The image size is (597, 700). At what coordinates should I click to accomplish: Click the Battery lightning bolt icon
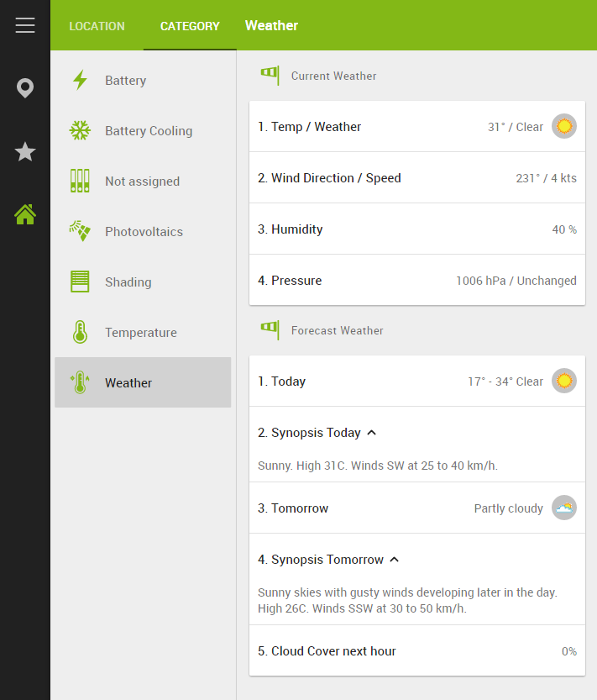tap(80, 81)
